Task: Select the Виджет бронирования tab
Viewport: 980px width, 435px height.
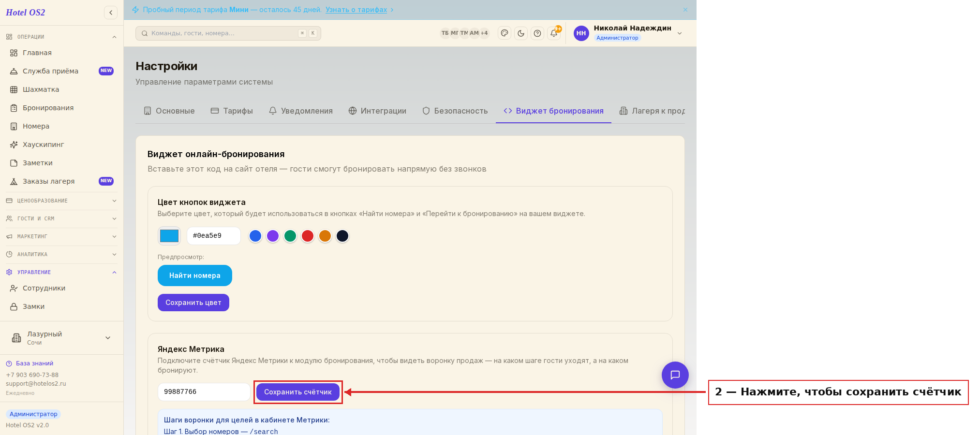Action: click(x=553, y=111)
